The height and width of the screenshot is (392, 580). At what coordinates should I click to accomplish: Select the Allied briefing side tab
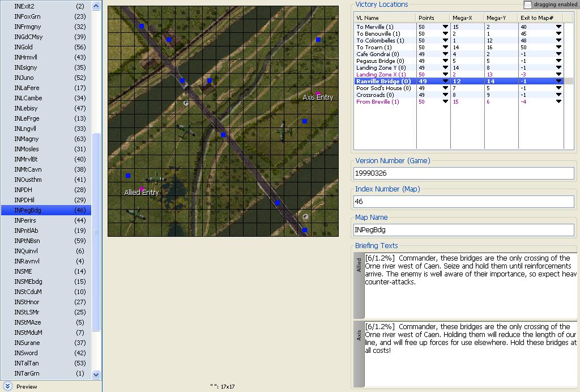359,285
